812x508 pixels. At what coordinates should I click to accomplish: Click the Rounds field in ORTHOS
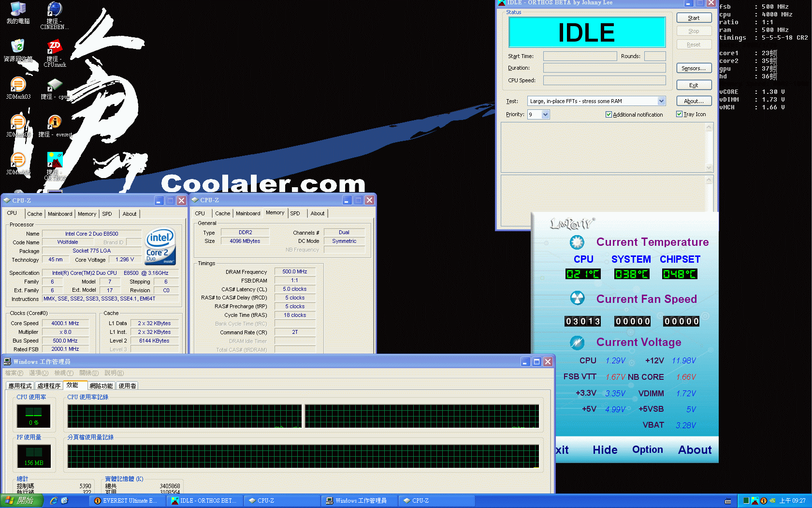[655, 56]
